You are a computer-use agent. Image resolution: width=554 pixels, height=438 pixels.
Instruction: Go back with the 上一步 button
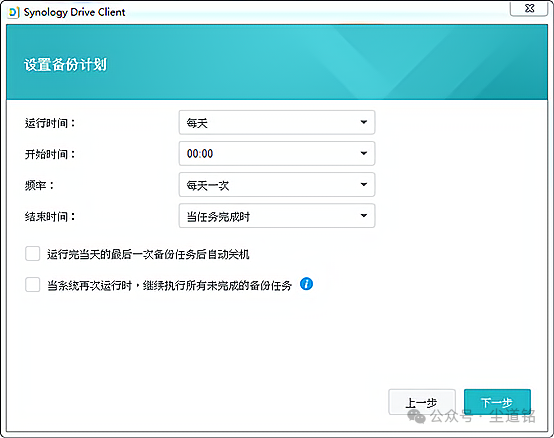coord(422,402)
